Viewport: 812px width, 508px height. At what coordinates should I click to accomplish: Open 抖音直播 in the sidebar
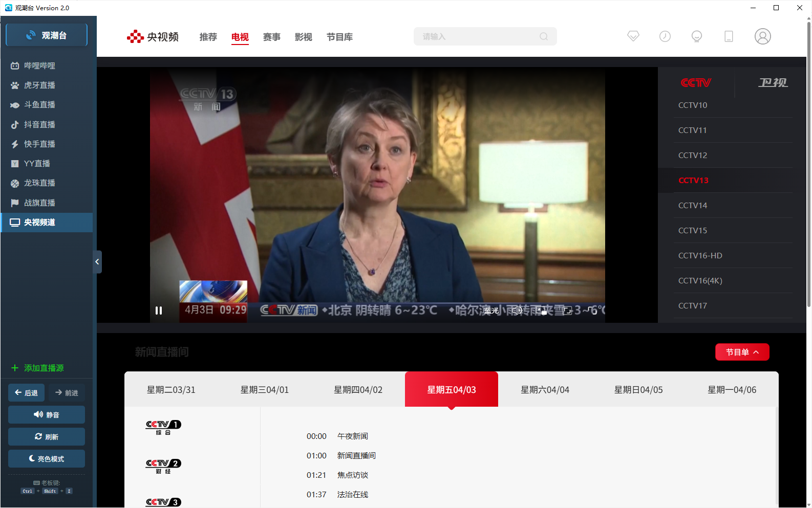pos(39,124)
